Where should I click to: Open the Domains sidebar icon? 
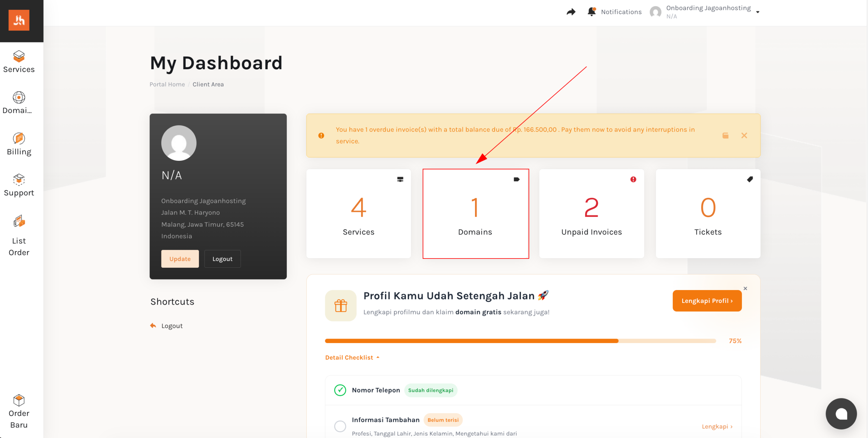pos(19,97)
